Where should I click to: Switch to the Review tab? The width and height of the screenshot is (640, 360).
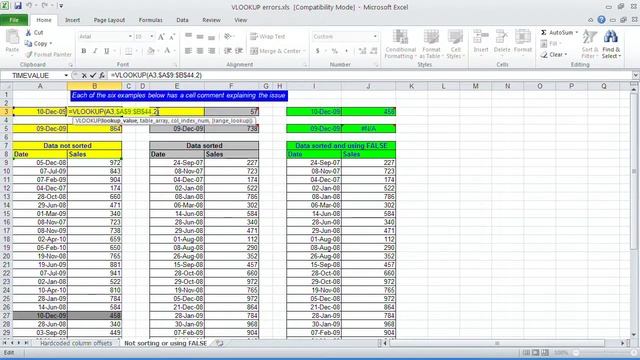pos(211,20)
